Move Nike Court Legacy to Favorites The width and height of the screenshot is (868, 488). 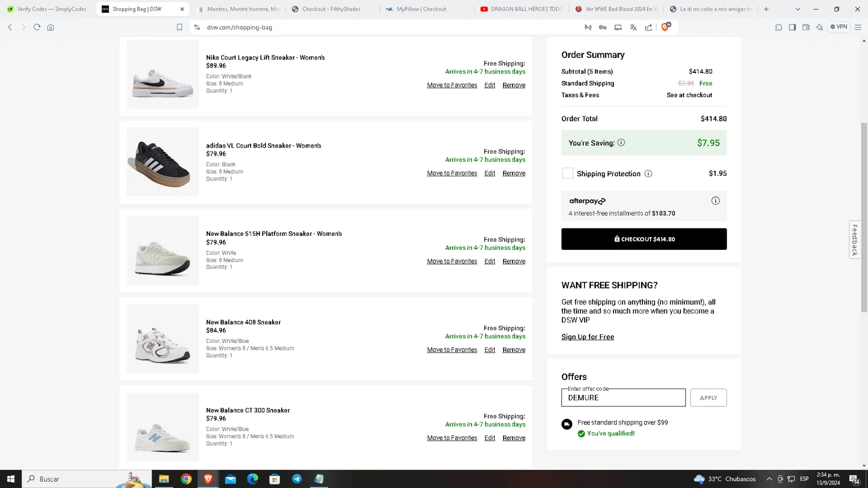coord(452,85)
